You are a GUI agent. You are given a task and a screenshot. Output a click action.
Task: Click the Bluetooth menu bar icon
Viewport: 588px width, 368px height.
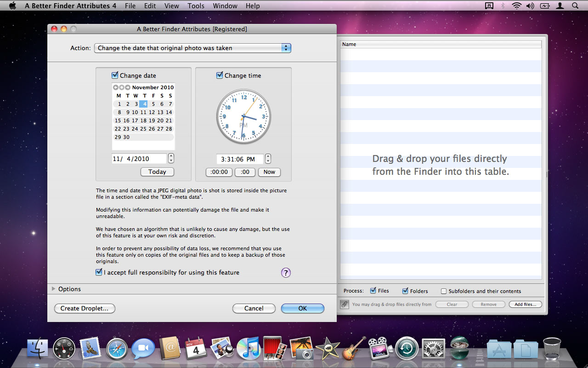click(503, 6)
